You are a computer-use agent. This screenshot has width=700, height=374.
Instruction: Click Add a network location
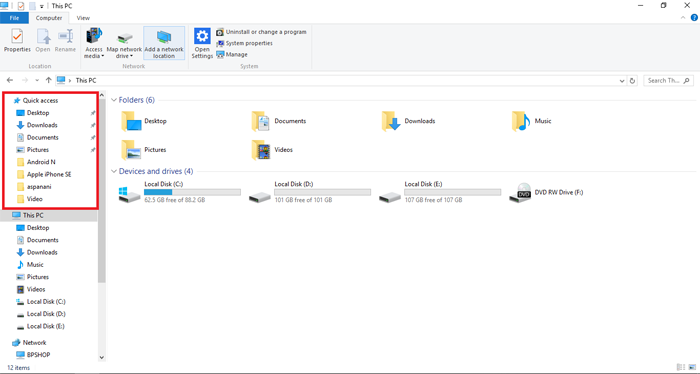point(164,43)
